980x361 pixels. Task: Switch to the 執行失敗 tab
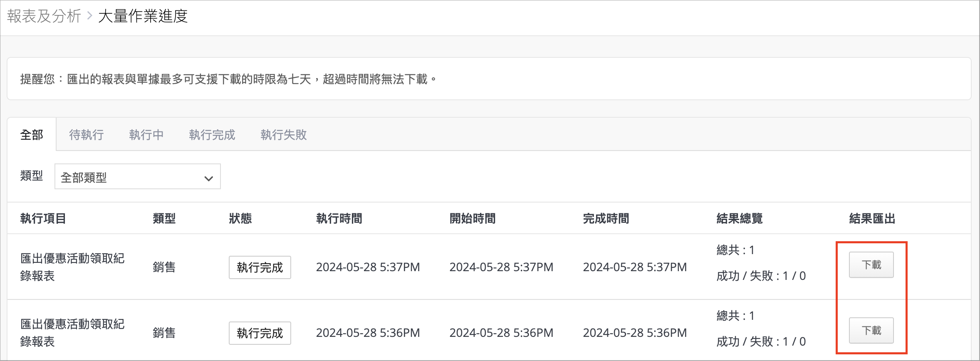click(x=284, y=135)
